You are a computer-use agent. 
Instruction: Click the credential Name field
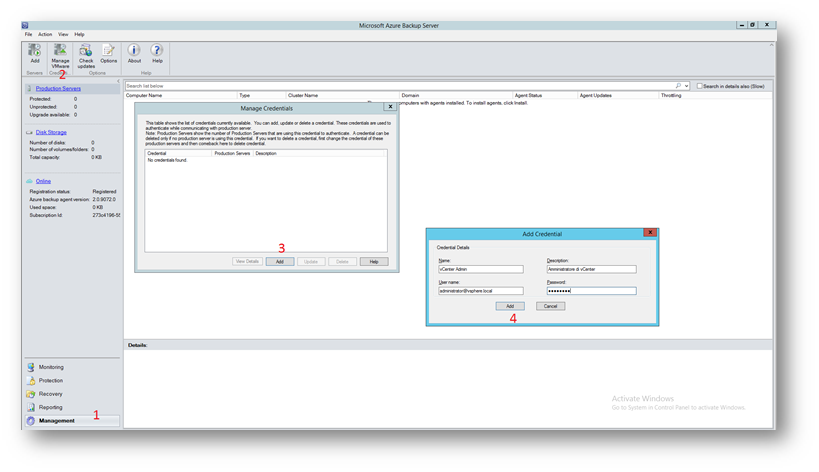pos(481,269)
